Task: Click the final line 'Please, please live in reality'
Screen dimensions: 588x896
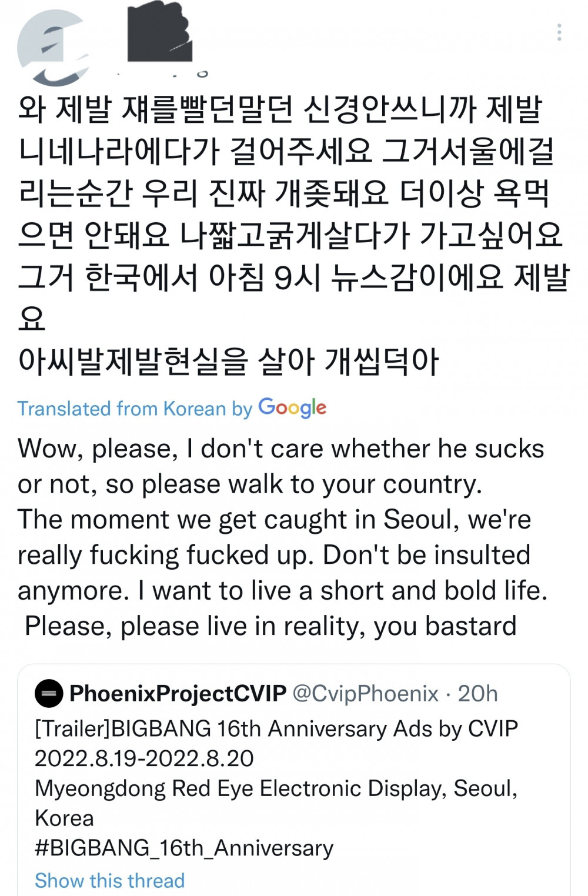Action: [270, 626]
